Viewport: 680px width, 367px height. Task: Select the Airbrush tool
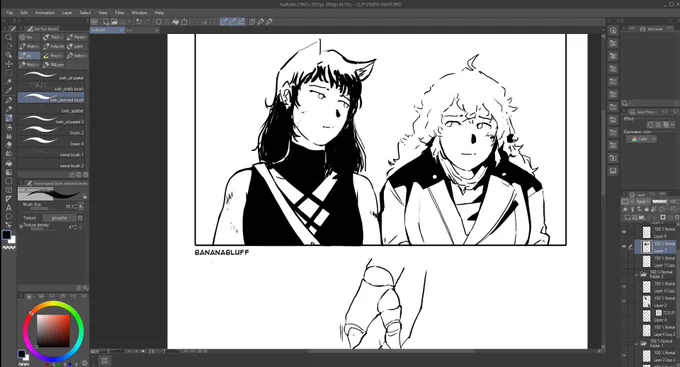(x=8, y=127)
